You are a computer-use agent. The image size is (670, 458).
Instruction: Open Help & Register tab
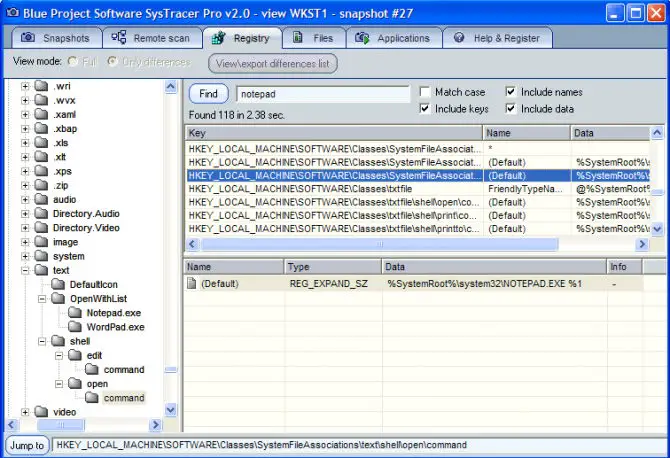[497, 38]
